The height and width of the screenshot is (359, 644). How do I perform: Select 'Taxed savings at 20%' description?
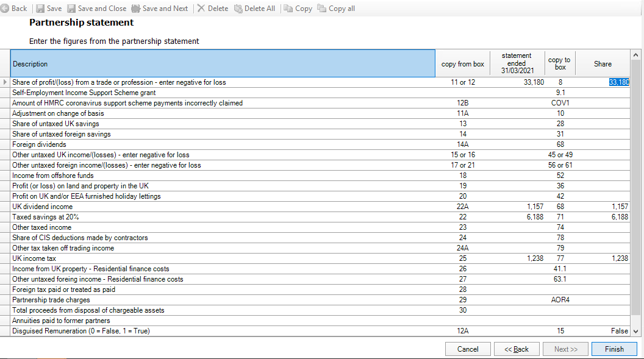coord(45,216)
